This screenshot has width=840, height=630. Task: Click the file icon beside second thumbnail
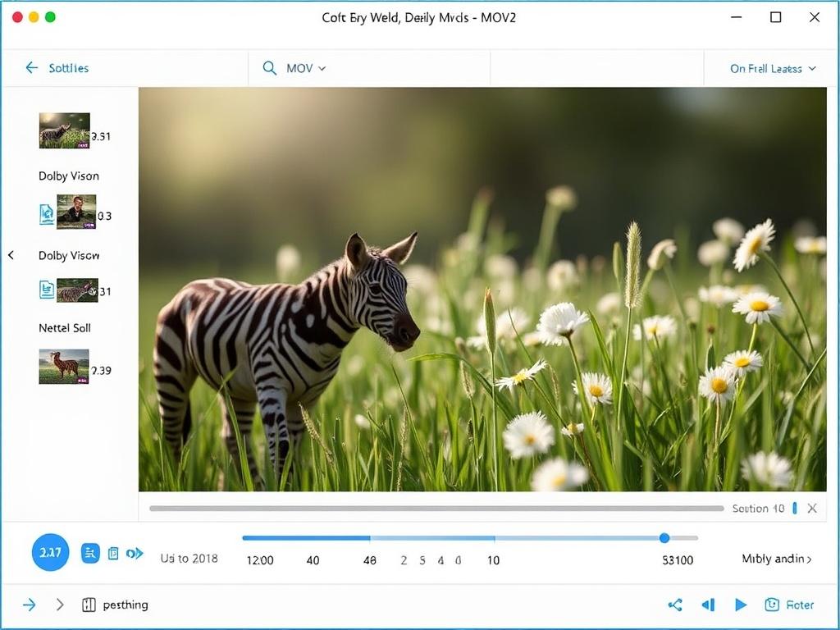tap(47, 214)
